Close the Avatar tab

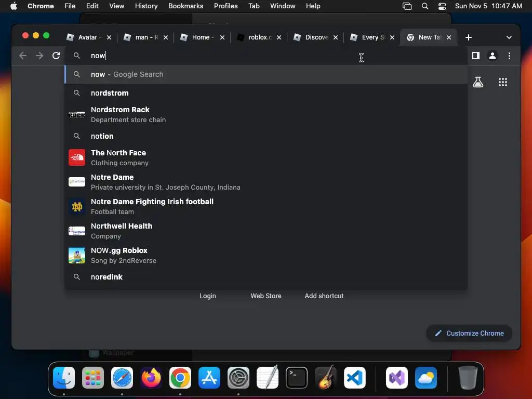[109, 37]
